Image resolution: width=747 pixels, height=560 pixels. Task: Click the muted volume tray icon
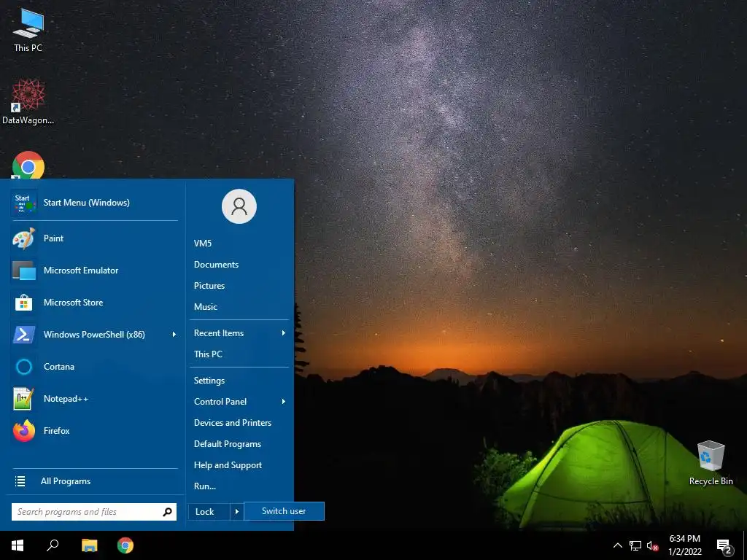(652, 545)
